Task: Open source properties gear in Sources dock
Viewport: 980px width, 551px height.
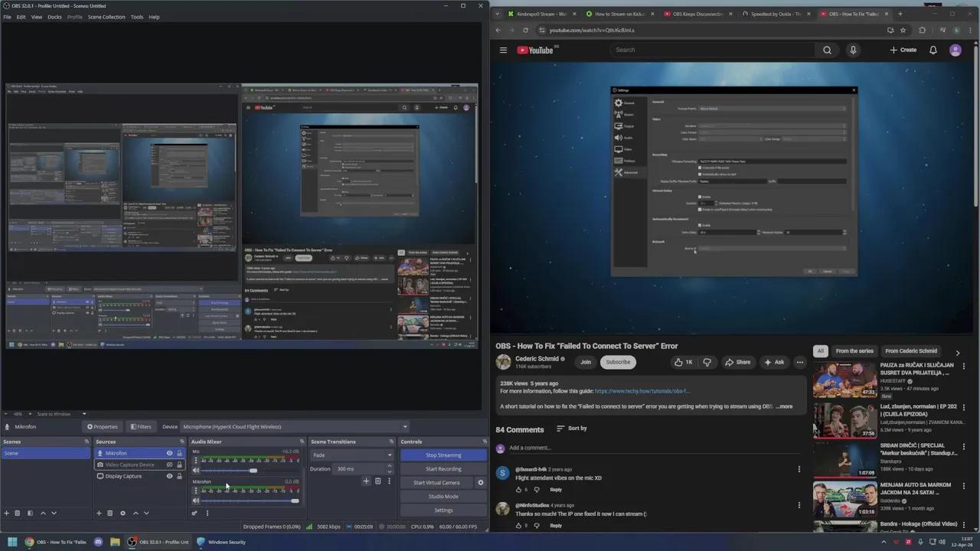Action: click(x=122, y=513)
